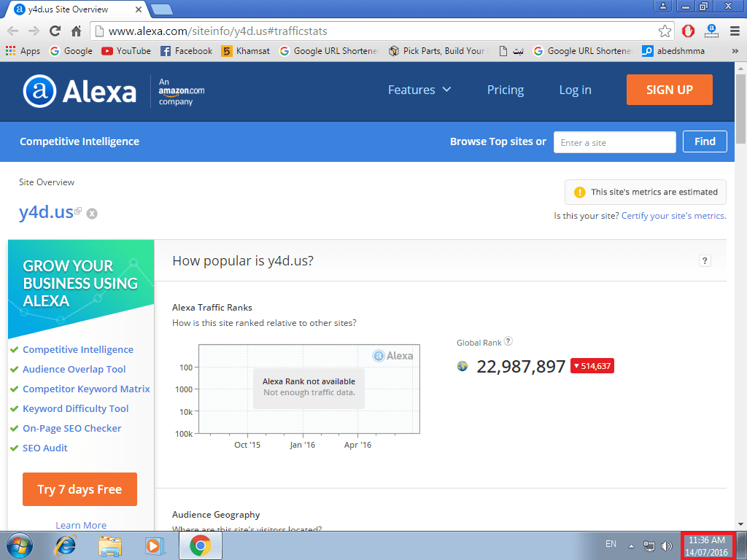Screen dimensions: 747x560
Task: Click the Global Rank help icon
Action: tap(508, 341)
